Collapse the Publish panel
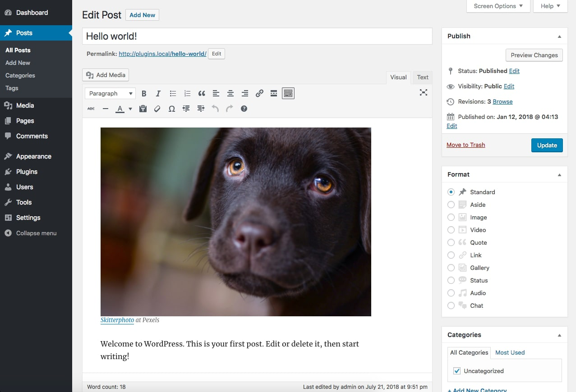 (559, 36)
